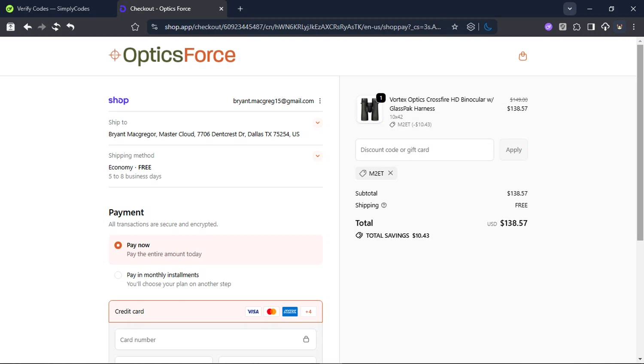Open the browser extensions puzzle icon
The width and height of the screenshot is (644, 364).
[577, 27]
